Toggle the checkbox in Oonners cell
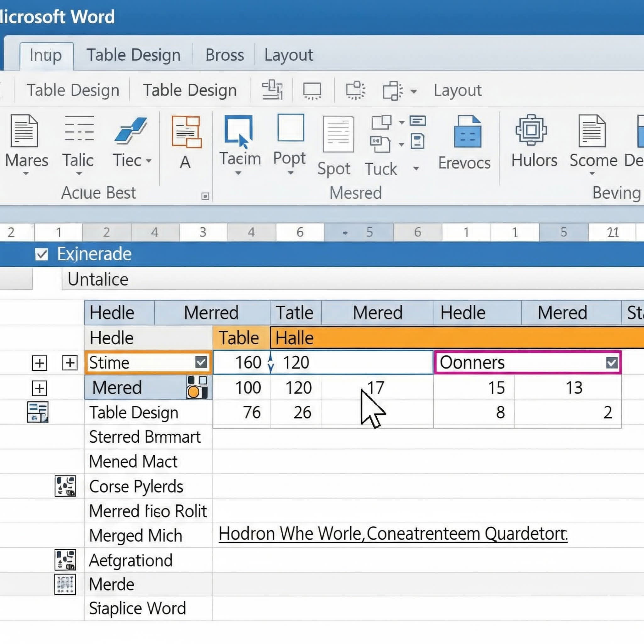The image size is (644, 644). 611,362
